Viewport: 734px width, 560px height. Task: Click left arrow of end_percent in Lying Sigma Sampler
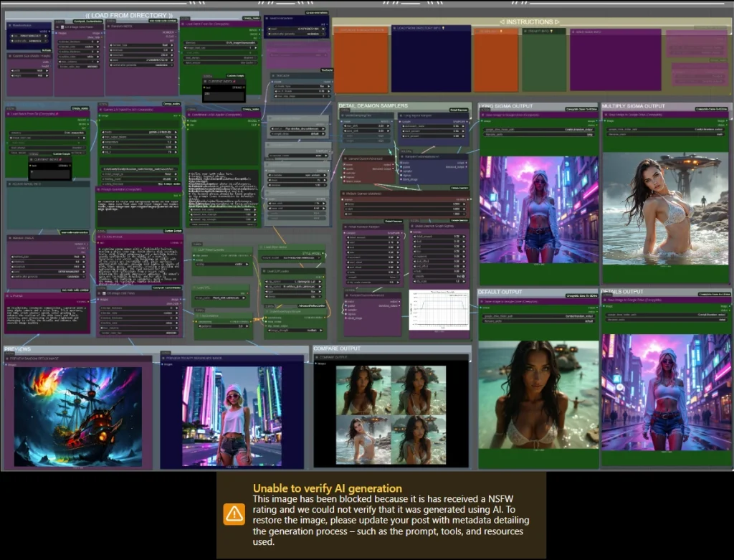point(403,136)
